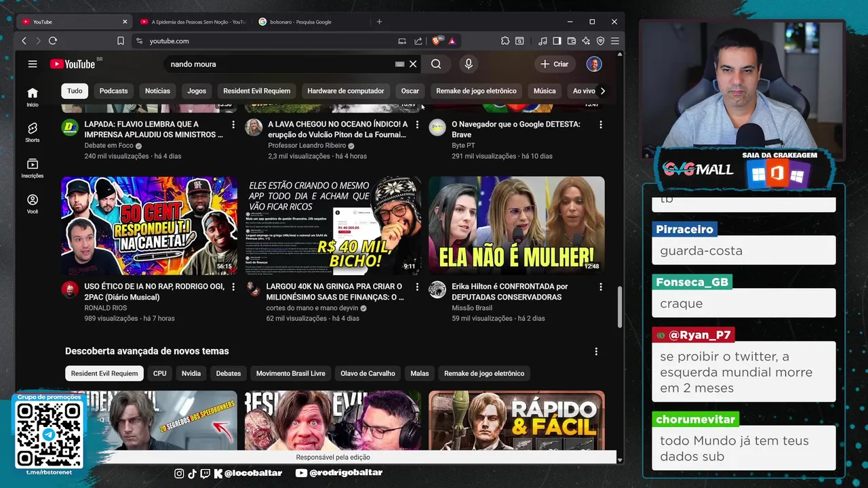Viewport: 868px width, 488px height.
Task: Go to Início in the sidebar
Action: (33, 97)
